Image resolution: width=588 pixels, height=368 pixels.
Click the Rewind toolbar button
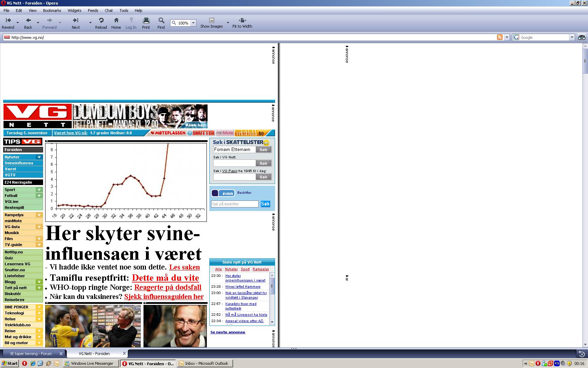tap(8, 23)
